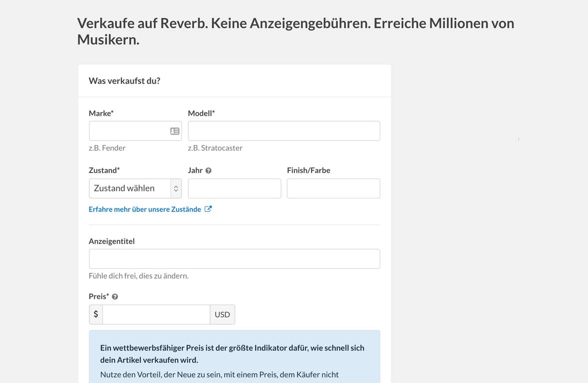Focus the Anzeigentitel input field
Screen dimensions: 588x383
pos(234,259)
